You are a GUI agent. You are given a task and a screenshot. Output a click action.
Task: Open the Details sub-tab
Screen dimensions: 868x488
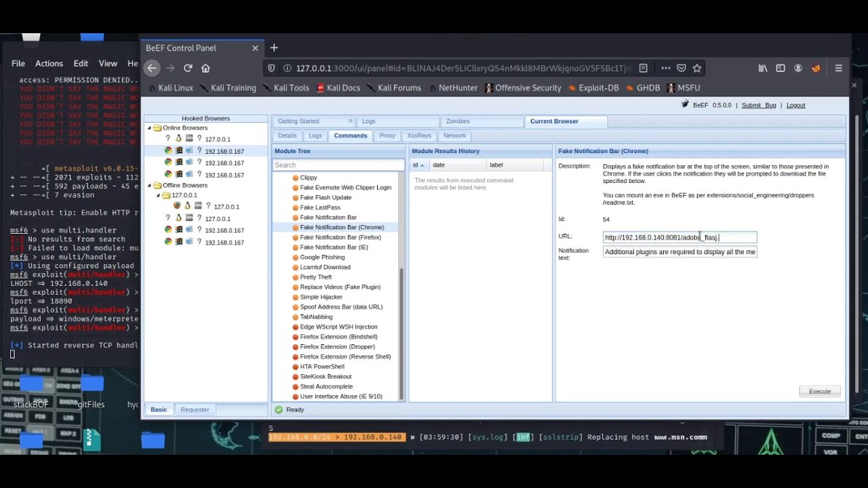point(288,136)
